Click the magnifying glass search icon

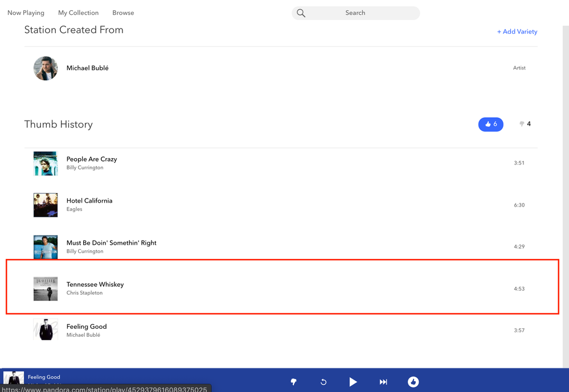(x=301, y=13)
